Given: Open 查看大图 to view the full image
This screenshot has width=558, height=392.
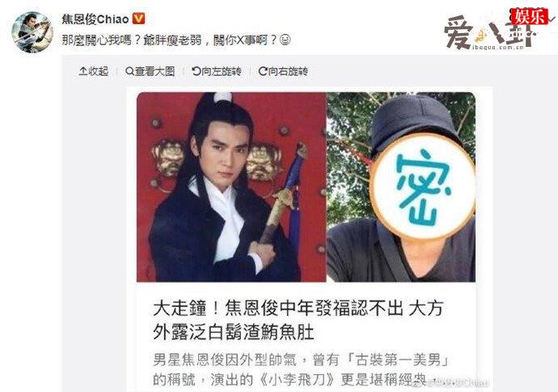Looking at the screenshot, I should click(x=150, y=71).
